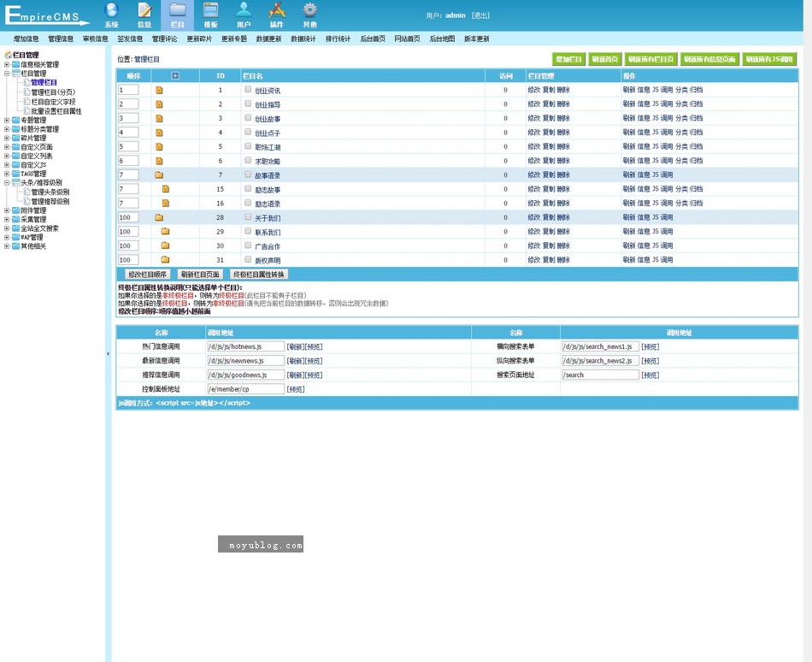Screen dimensions: 812x662
Task: Click the folder icon in 版权声明 row
Action: point(165,259)
